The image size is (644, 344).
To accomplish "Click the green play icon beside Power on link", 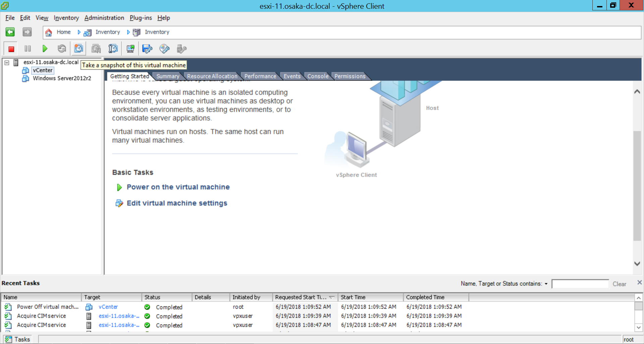I will tap(119, 187).
